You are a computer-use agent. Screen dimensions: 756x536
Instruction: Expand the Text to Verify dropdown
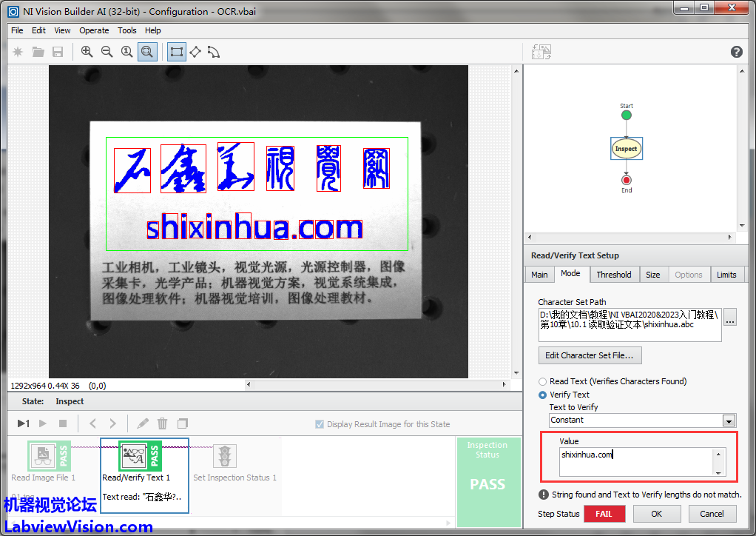pyautogui.click(x=729, y=421)
